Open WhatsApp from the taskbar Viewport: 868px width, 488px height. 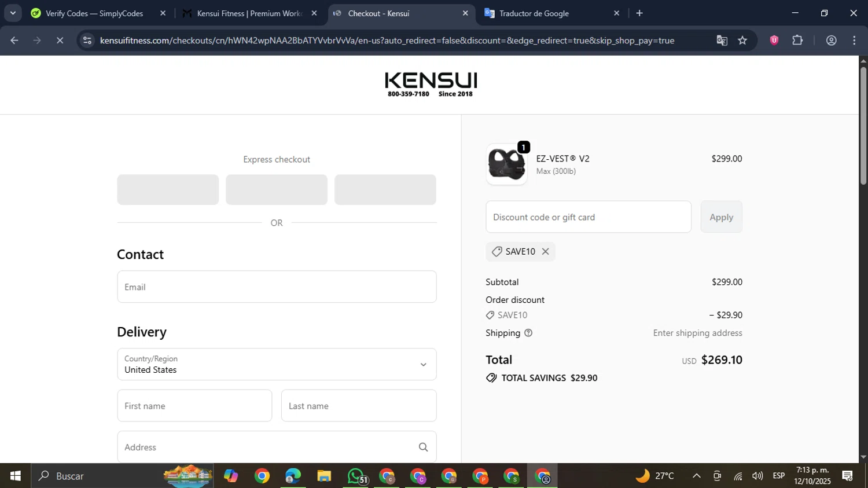[355, 476]
